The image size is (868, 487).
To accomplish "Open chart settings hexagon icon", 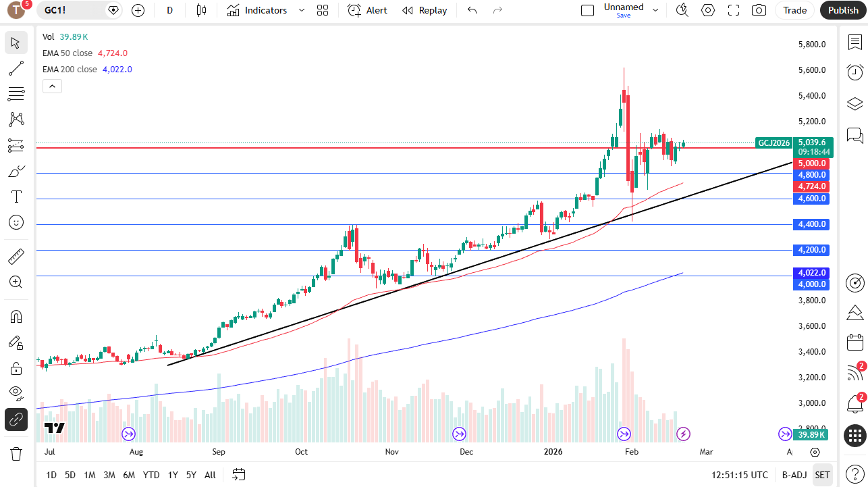I will point(708,10).
